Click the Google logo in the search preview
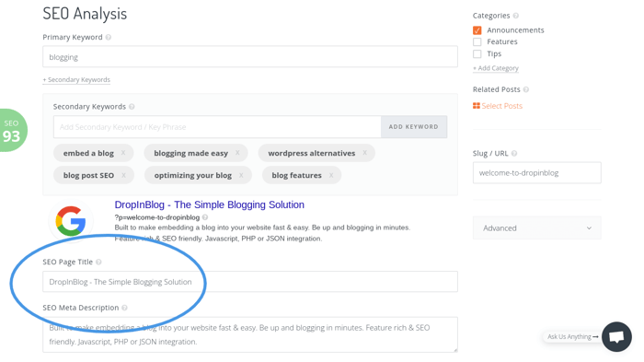The image size is (644, 362). 71,221
